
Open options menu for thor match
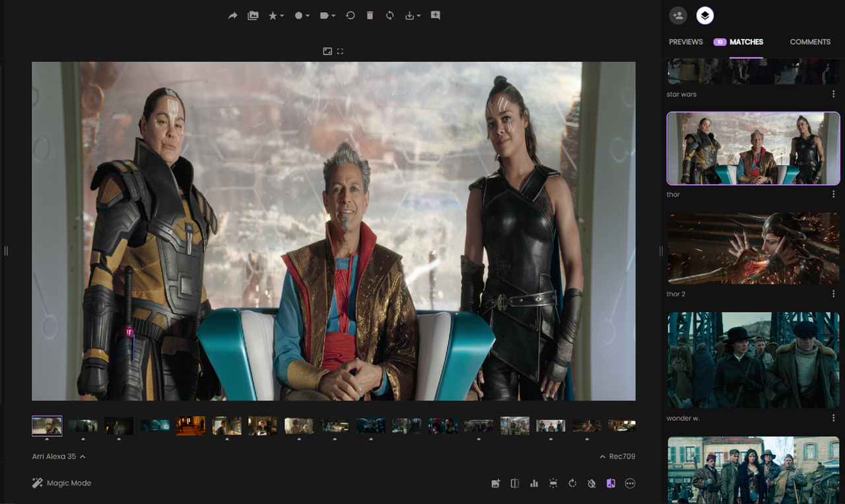834,195
